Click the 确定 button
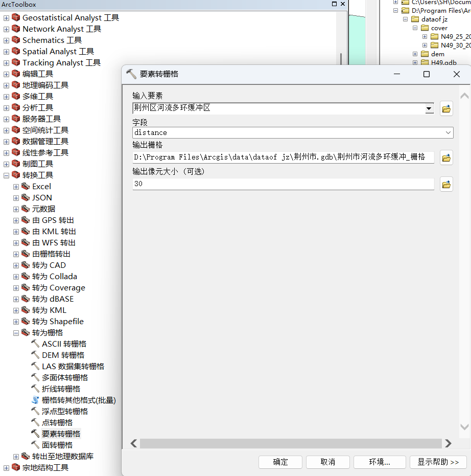 coord(280,462)
